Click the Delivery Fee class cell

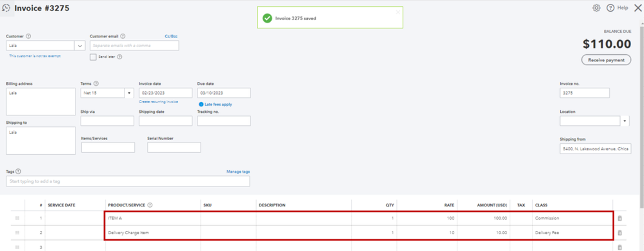572,232
